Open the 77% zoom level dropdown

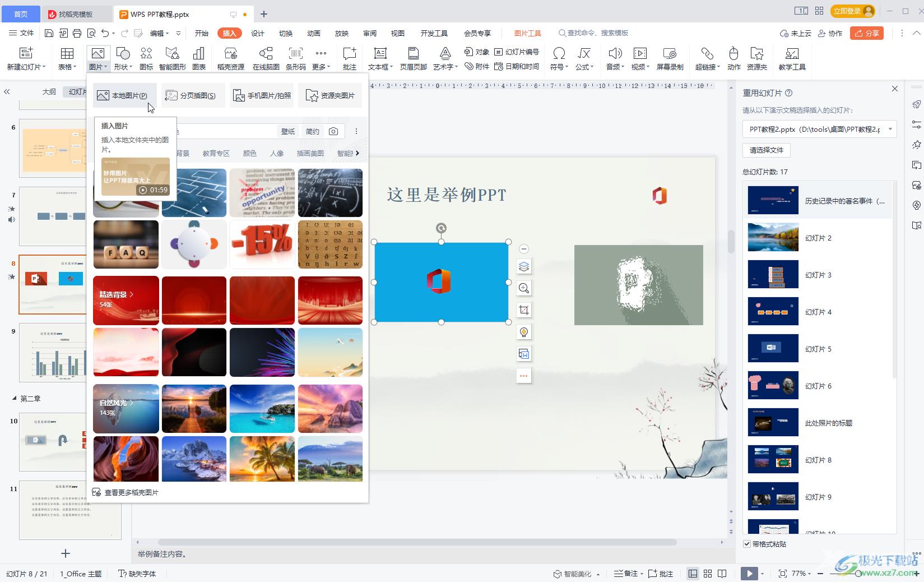point(802,574)
